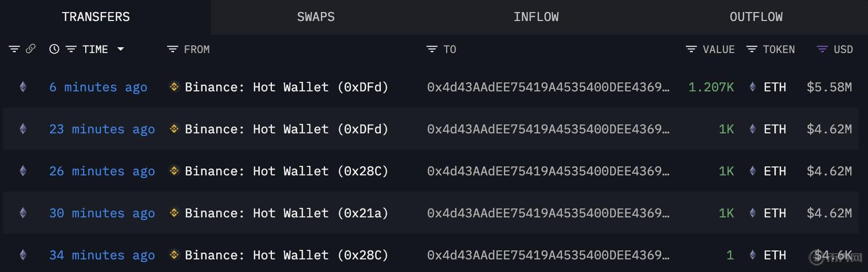Open Binance: Hot Wallet (0x21a) entity link

click(x=286, y=213)
